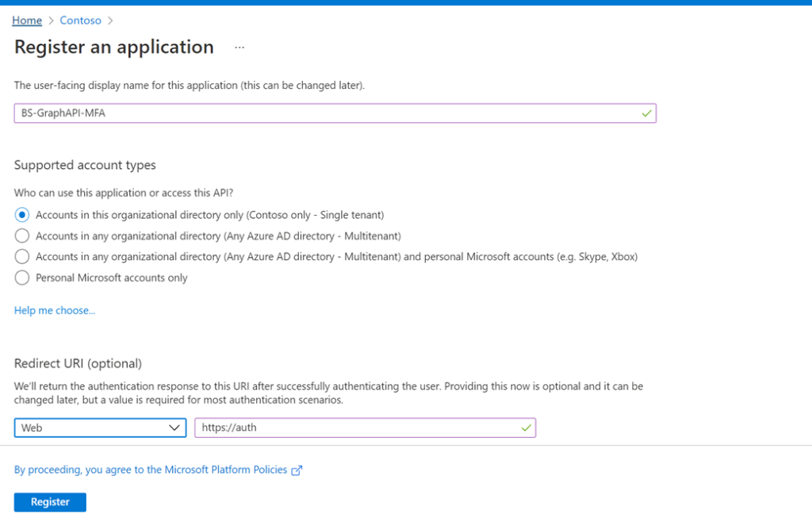Go to Home in the breadcrumb
This screenshot has height=522, width=812.
click(x=27, y=21)
